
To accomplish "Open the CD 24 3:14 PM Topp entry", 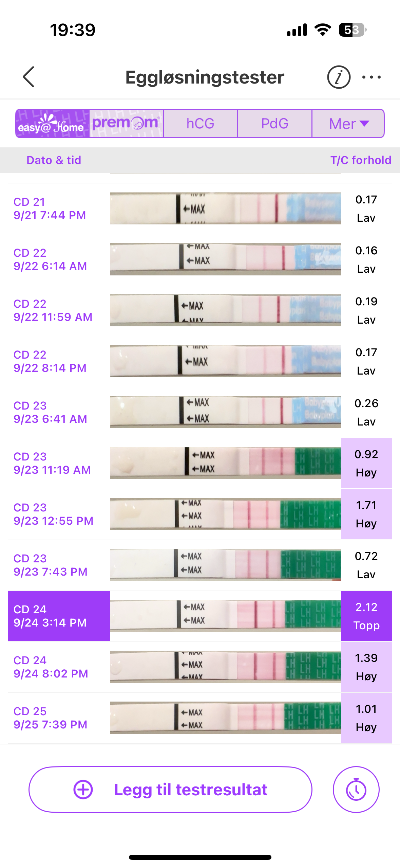I will click(x=59, y=616).
